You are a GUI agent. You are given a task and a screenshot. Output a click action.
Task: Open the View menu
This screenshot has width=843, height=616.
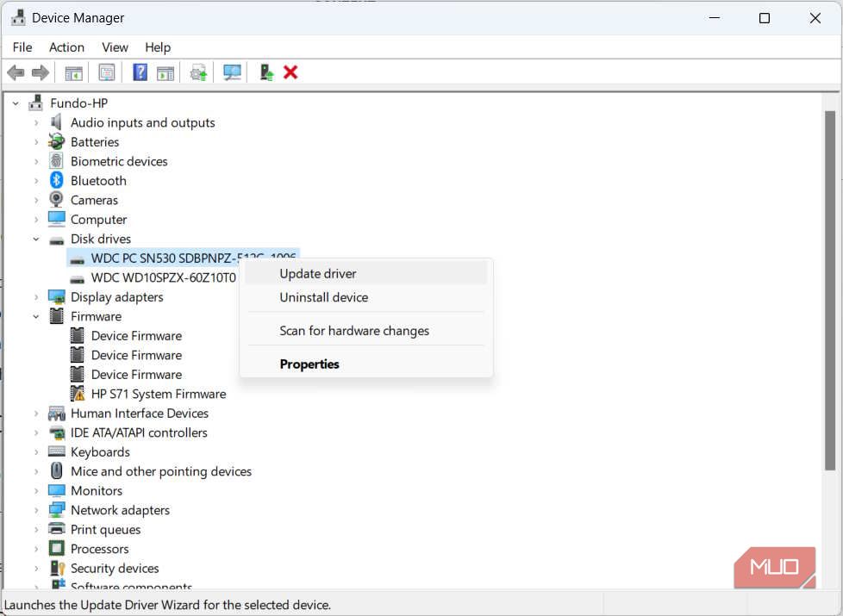(x=115, y=47)
